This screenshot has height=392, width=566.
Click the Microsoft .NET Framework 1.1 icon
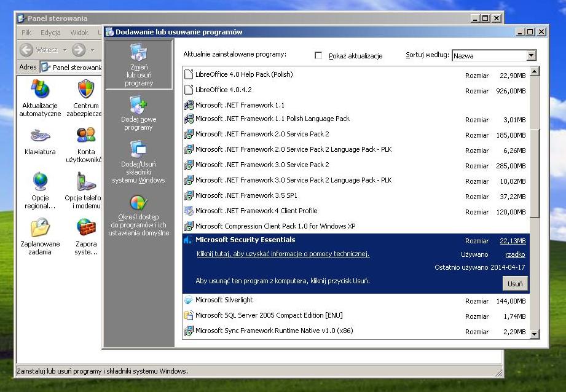pyautogui.click(x=189, y=105)
